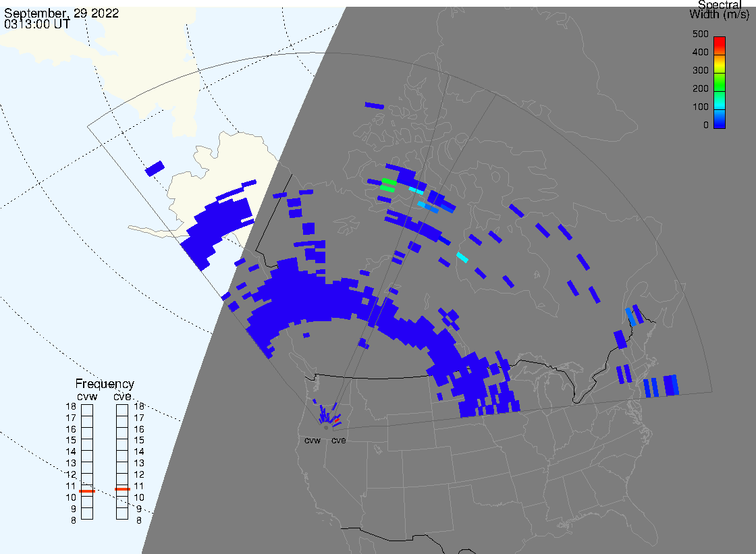Click the 8 label left of cvw bar
The width and height of the screenshot is (756, 554).
click(74, 520)
